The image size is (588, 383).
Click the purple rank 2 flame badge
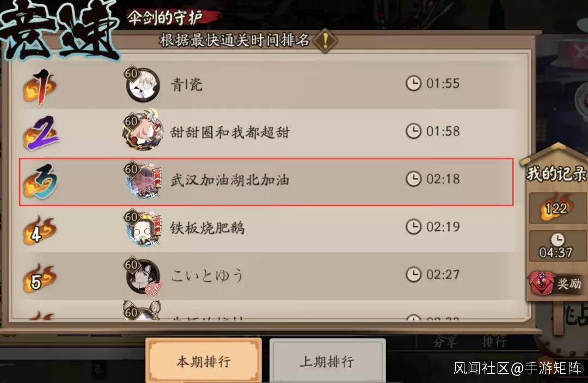pos(41,133)
